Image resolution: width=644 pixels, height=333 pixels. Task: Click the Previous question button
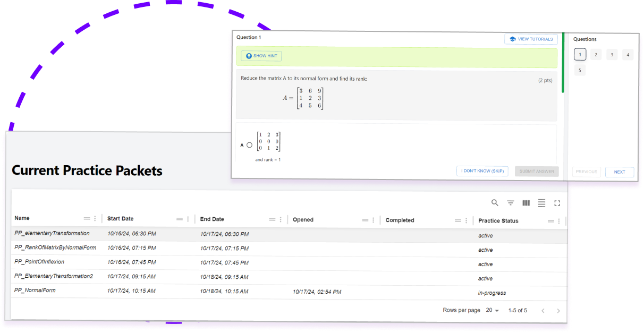coord(587,172)
